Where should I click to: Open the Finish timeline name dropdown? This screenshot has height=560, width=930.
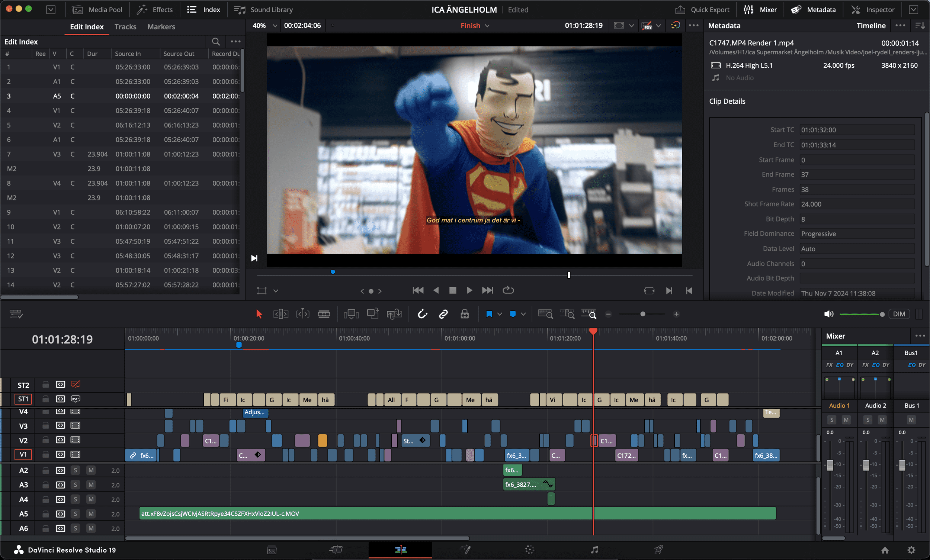click(x=474, y=26)
